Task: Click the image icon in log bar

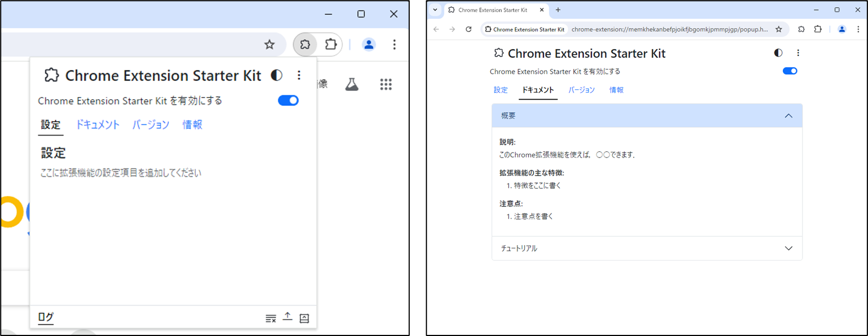Action: click(304, 318)
